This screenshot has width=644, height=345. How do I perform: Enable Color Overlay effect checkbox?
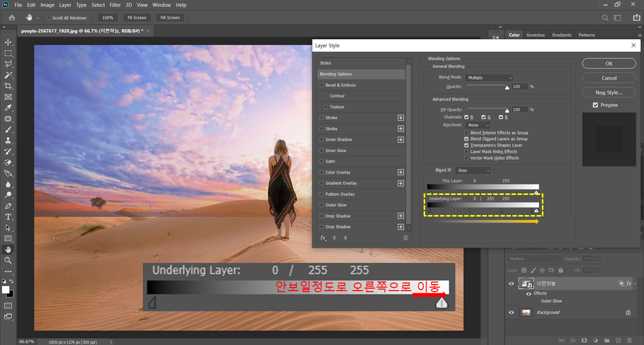coord(321,172)
